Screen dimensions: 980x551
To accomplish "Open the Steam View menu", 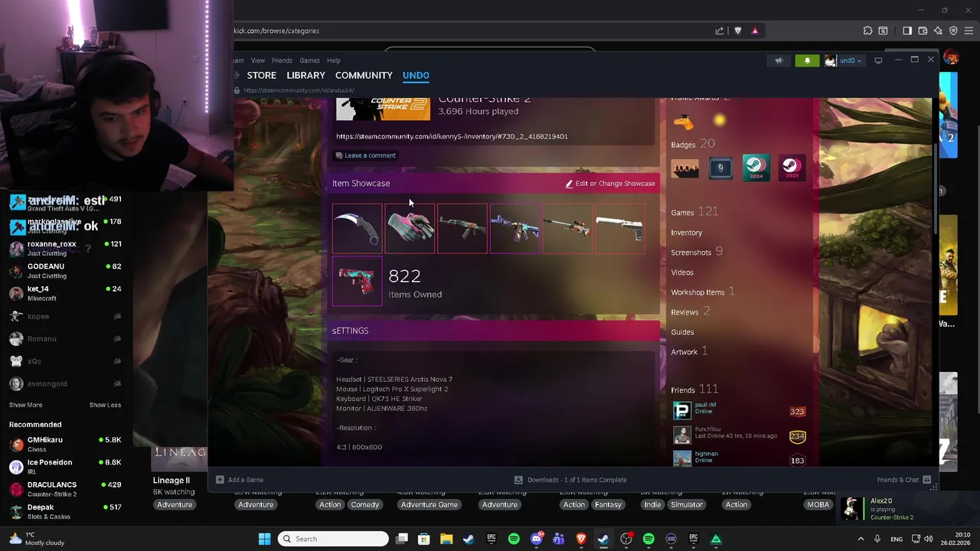I will point(258,60).
